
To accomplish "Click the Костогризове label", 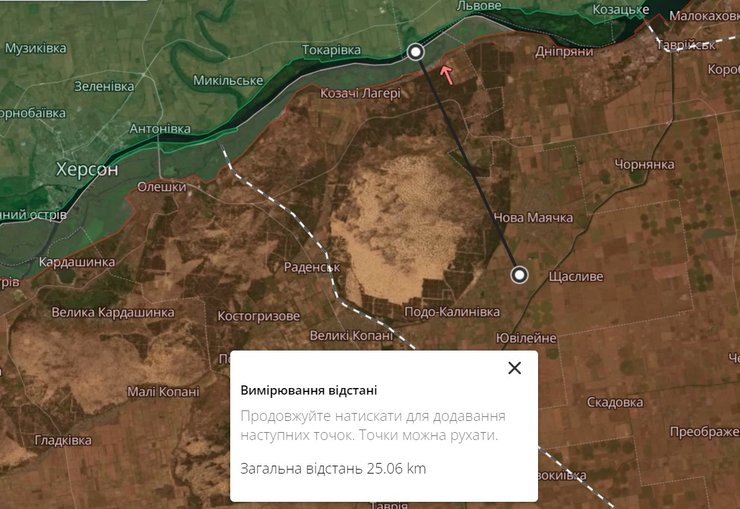I will (259, 316).
